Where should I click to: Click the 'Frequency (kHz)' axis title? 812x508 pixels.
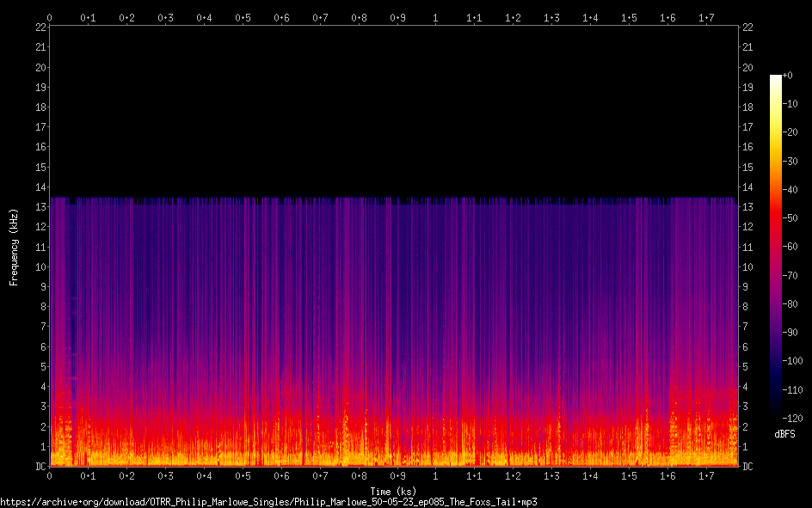[14, 247]
